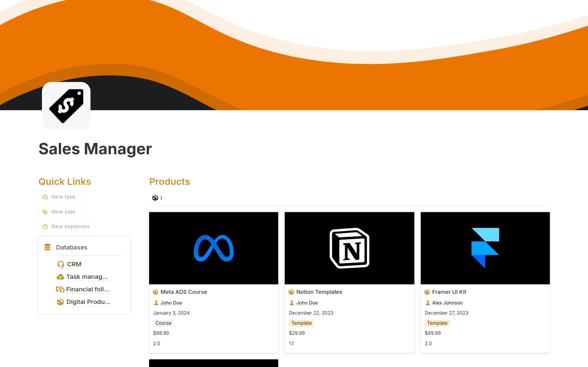Click the download icon on New expenses button

pyautogui.click(x=45, y=227)
